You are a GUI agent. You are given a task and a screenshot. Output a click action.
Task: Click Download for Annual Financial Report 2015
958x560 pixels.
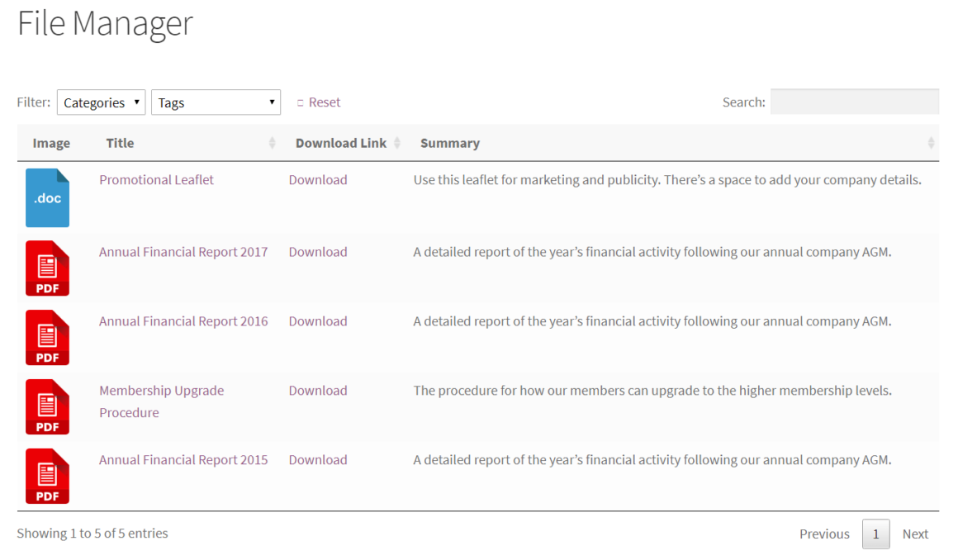pos(318,459)
